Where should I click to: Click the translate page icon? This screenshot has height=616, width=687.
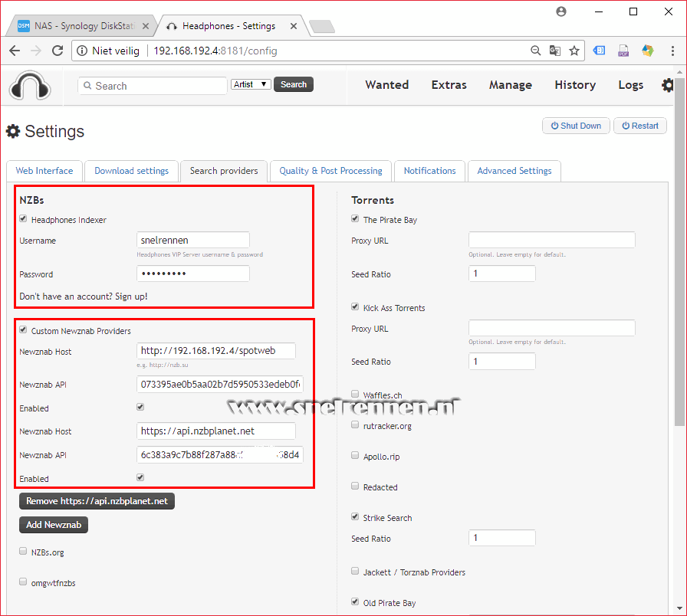(554, 51)
